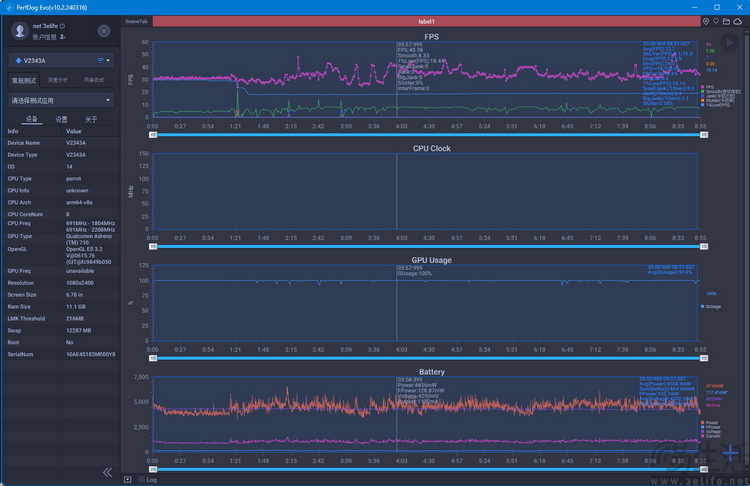Toggle Power series in Battery legend

click(x=709, y=423)
